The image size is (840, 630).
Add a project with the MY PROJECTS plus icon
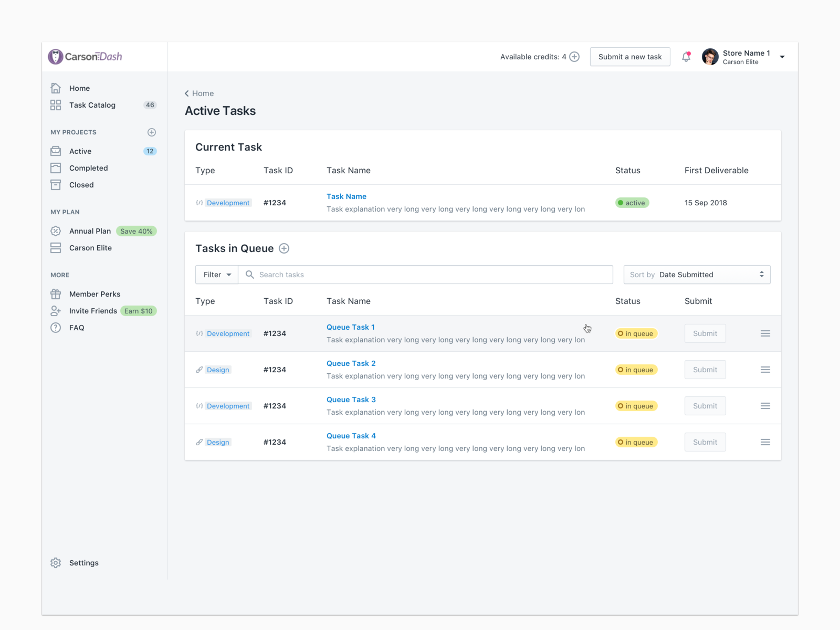(x=152, y=132)
